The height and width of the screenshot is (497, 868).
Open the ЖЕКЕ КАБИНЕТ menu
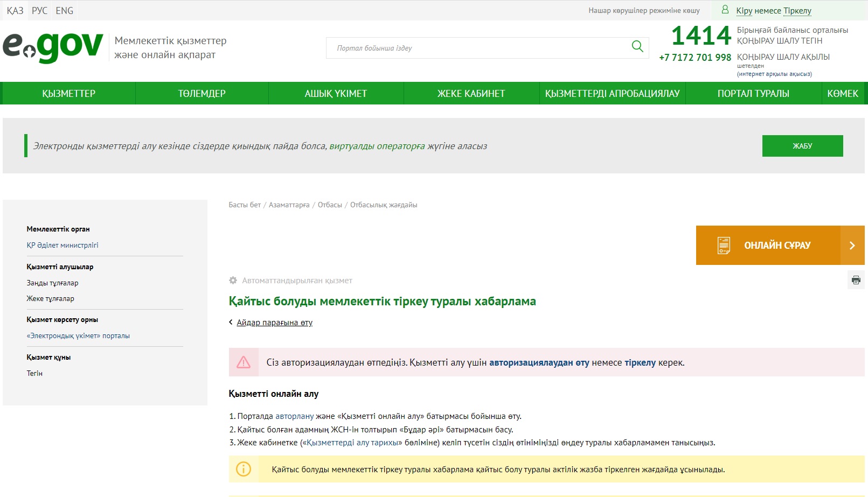click(471, 94)
